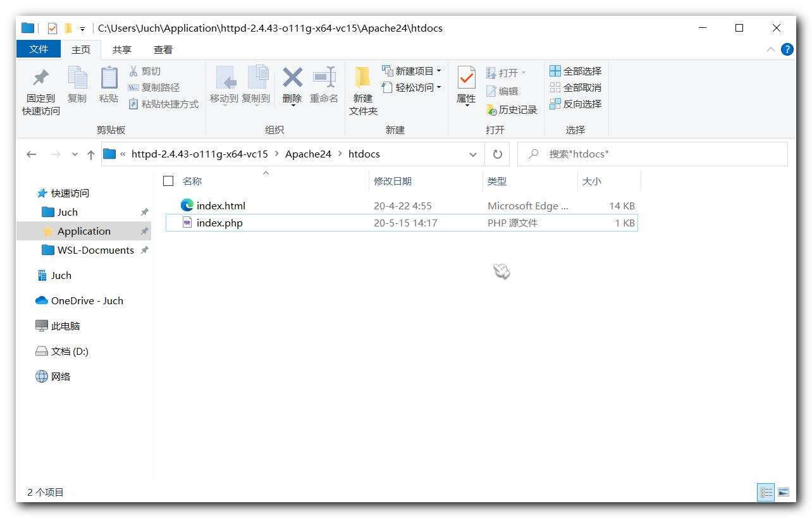This screenshot has width=812, height=518.
Task: Click the 属性 properties icon
Action: [466, 78]
